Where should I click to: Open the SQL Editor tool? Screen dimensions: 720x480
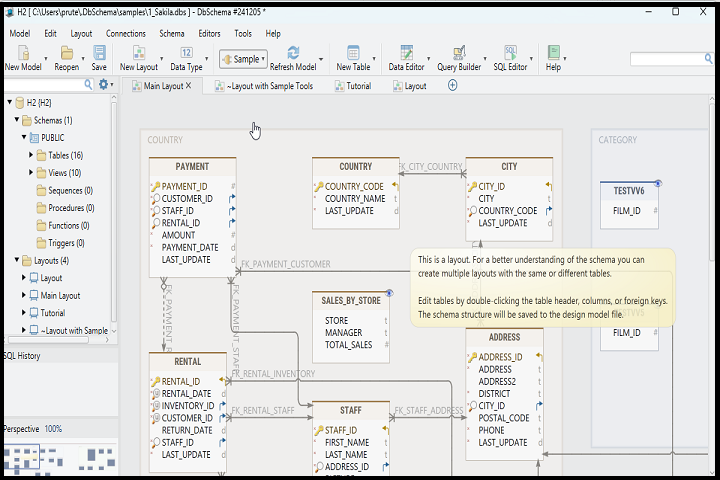point(510,53)
